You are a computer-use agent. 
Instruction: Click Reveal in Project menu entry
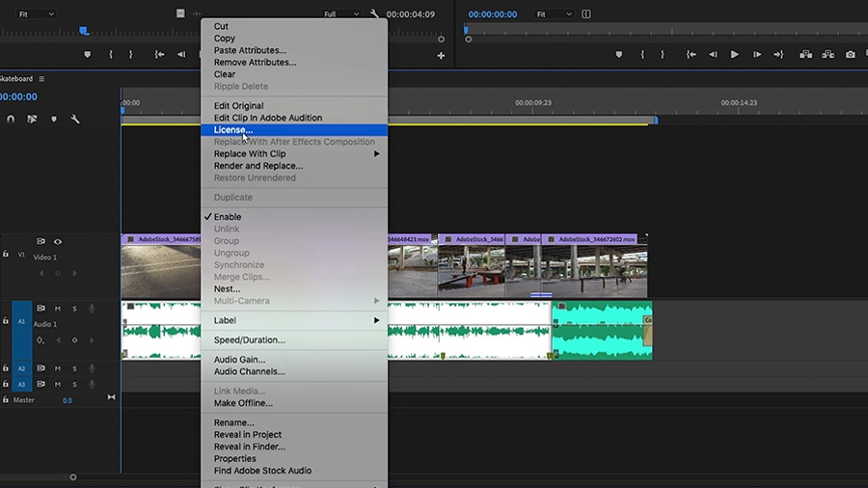pos(248,435)
